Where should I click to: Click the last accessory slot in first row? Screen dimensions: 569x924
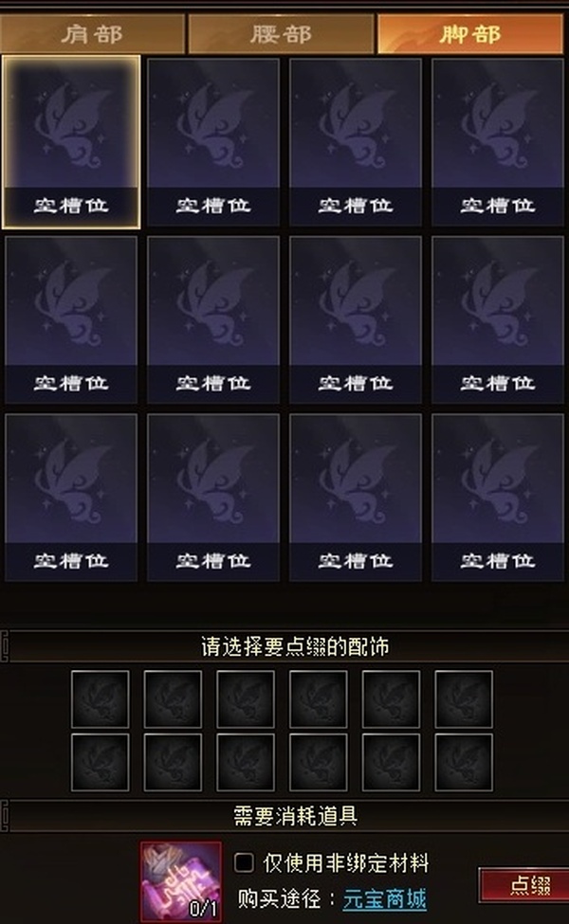[x=464, y=698]
